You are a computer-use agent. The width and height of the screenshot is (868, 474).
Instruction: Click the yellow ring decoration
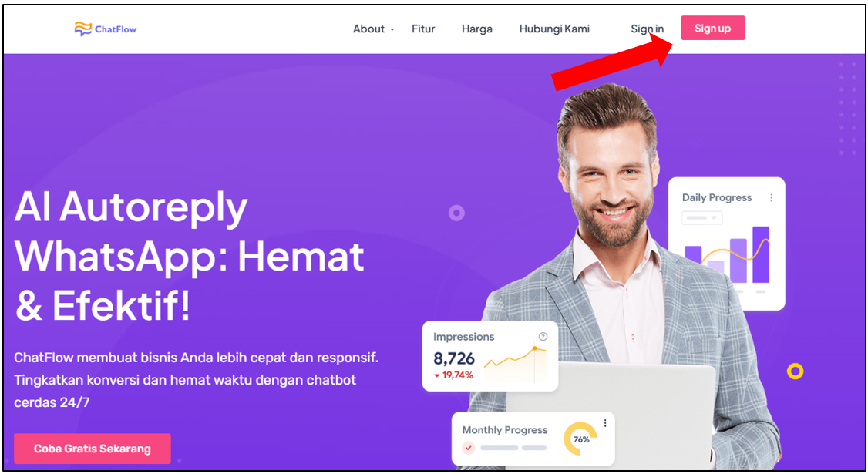(795, 371)
